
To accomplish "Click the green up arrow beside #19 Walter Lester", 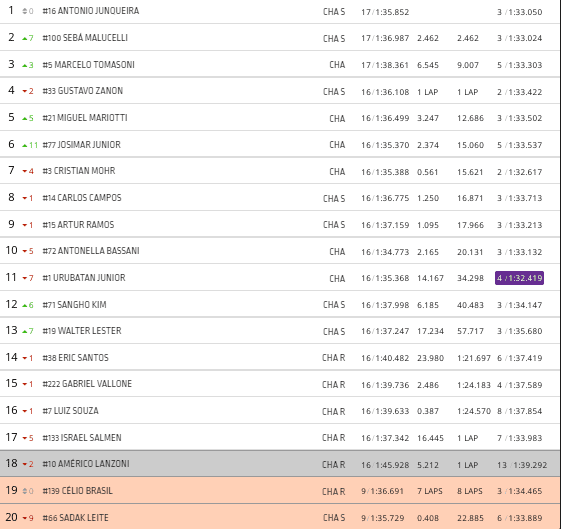I will tap(25, 332).
